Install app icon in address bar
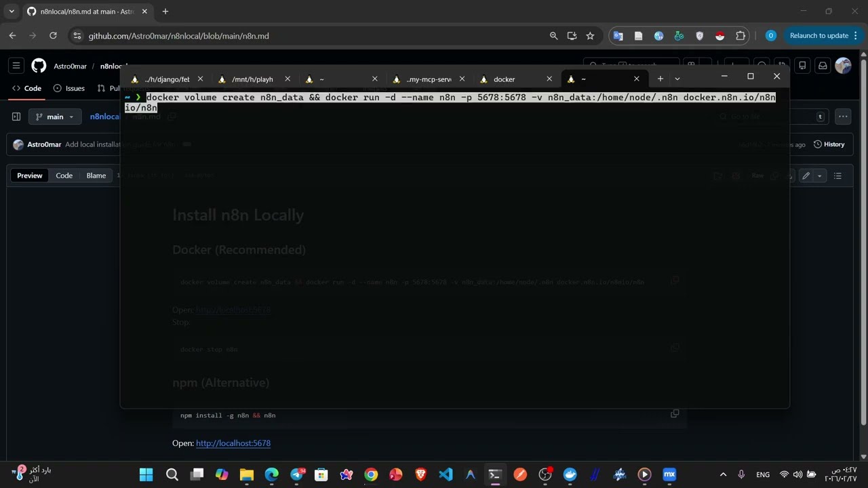Screen dimensions: 868x488 (x=572, y=36)
